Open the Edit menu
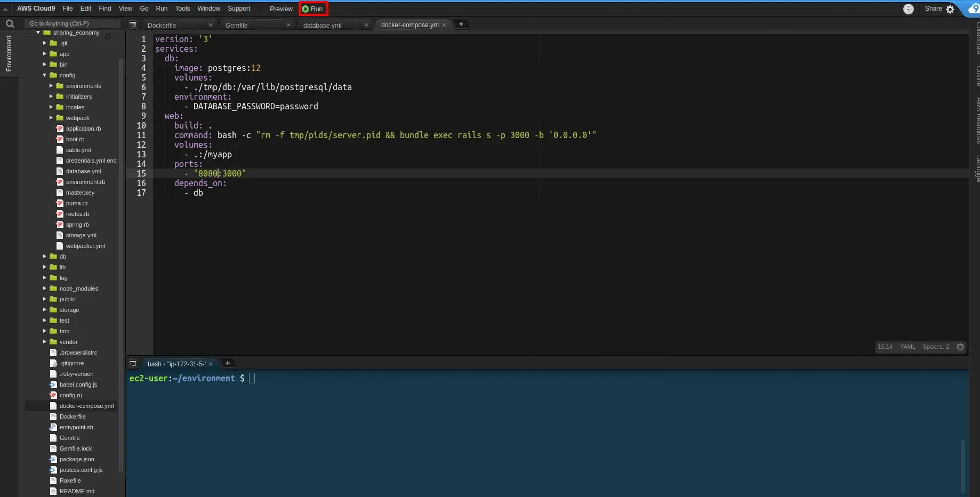Viewport: 980px width, 497px height. [86, 9]
